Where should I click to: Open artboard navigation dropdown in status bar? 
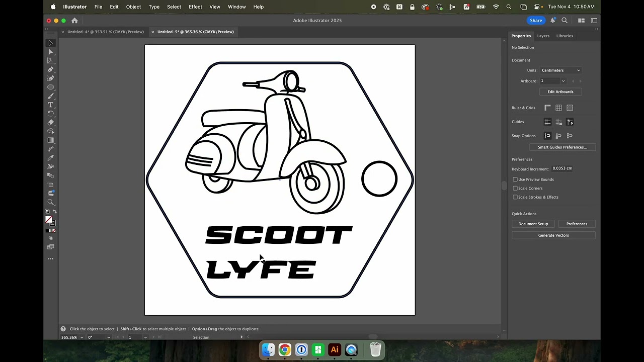[145, 337]
